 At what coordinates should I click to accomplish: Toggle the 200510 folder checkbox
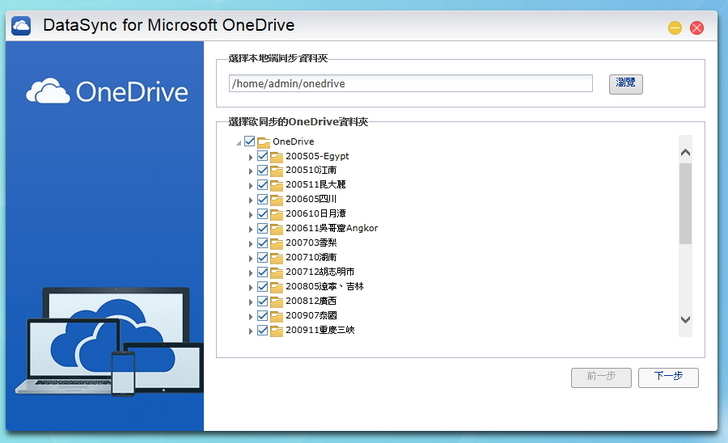point(262,171)
